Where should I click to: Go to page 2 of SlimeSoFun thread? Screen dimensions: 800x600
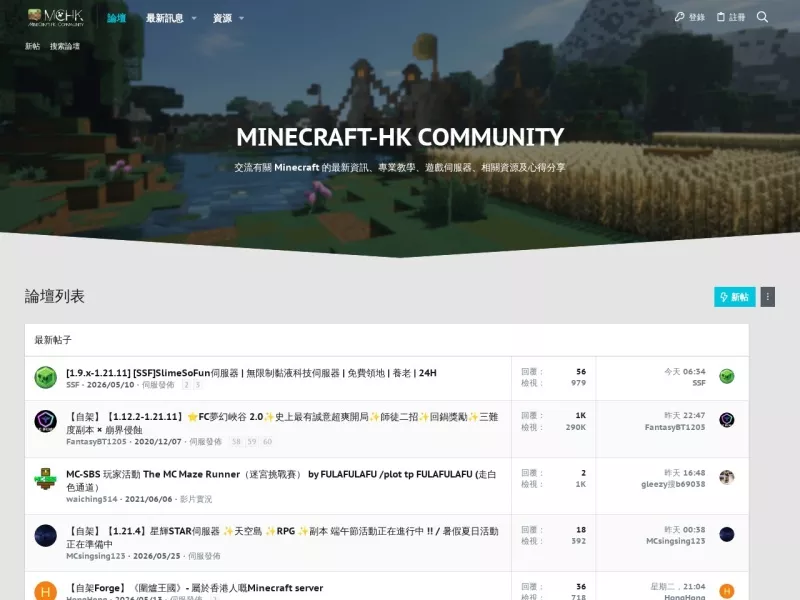[x=187, y=385]
